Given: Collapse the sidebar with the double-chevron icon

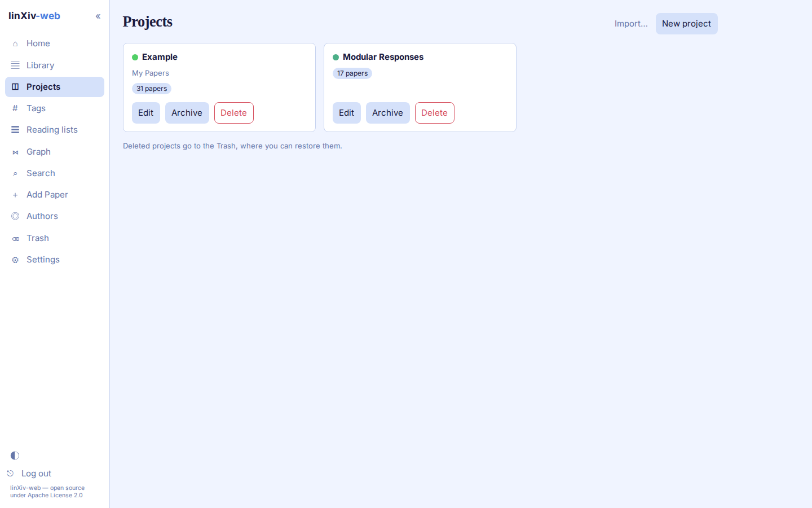Looking at the screenshot, I should [98, 16].
